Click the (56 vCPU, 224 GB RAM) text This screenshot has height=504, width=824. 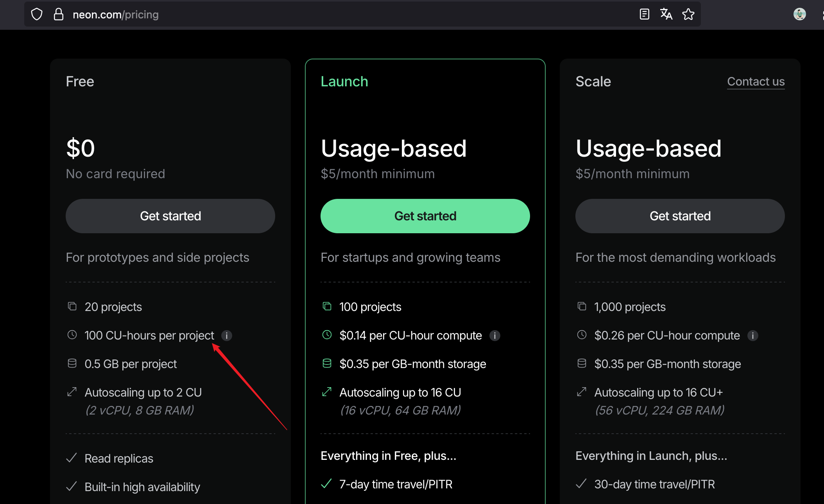(660, 410)
